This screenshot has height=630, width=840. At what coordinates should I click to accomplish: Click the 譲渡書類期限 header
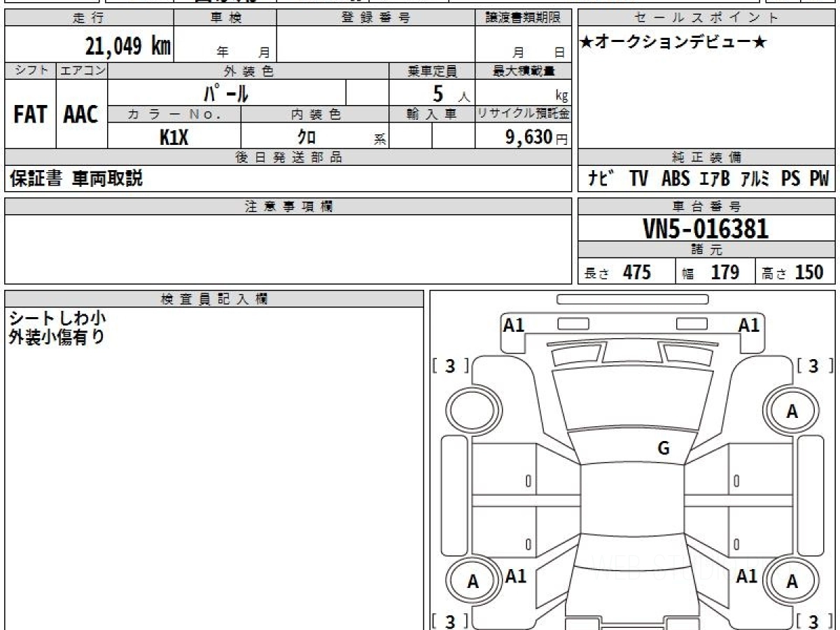point(524,18)
